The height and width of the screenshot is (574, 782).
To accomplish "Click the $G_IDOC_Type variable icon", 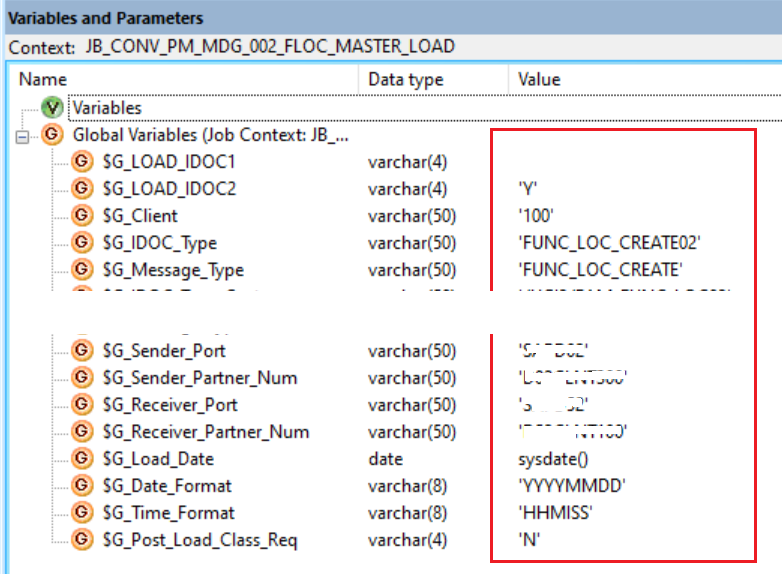I will (x=82, y=242).
